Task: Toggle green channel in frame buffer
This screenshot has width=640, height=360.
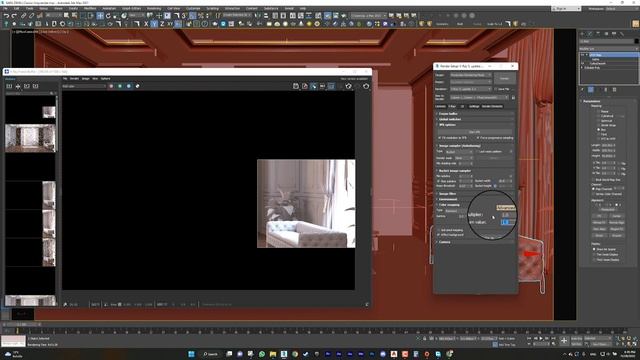Action: 120,86
